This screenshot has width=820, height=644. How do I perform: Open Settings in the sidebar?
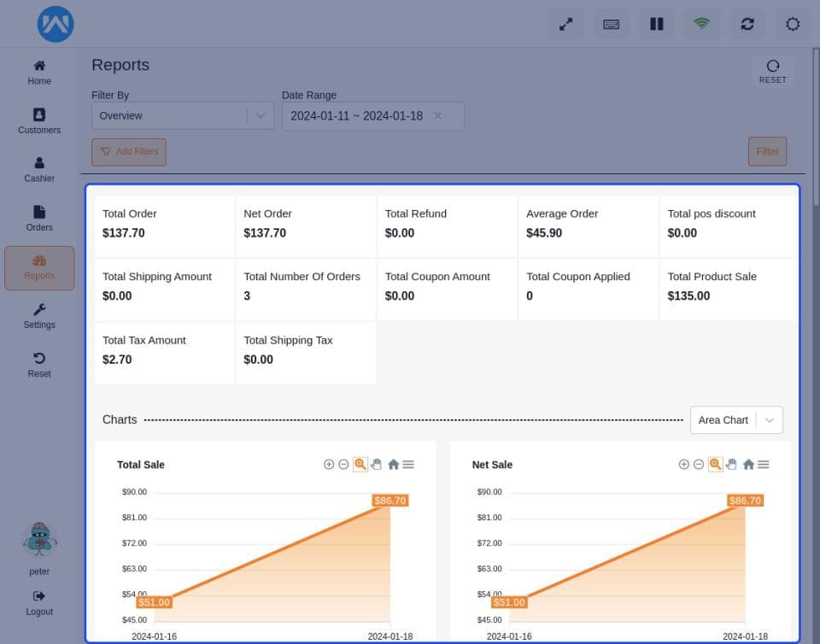[39, 316]
